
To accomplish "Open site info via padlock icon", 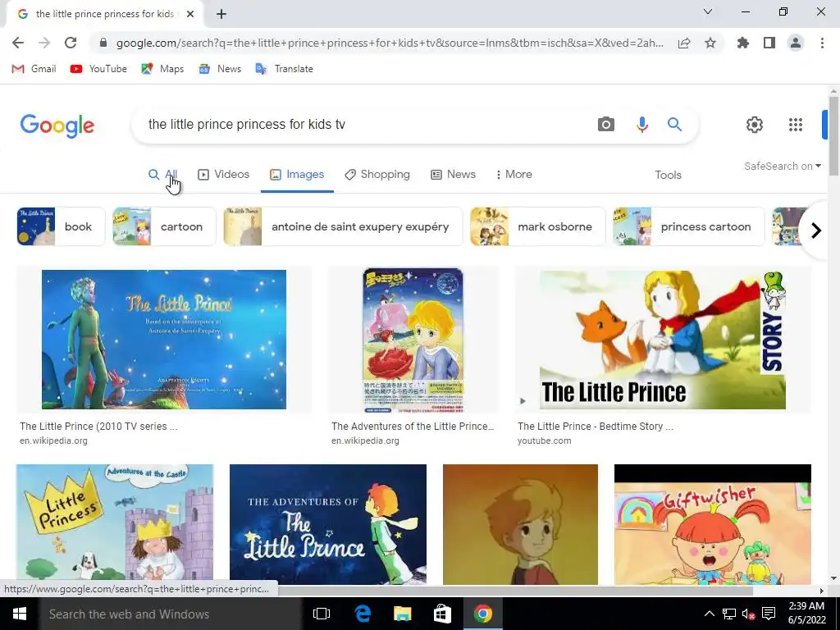I will point(103,43).
